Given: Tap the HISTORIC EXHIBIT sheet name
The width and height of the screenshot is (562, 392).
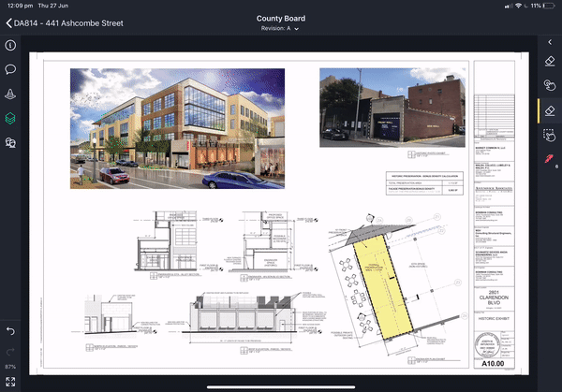Looking at the screenshot, I should tap(494, 319).
